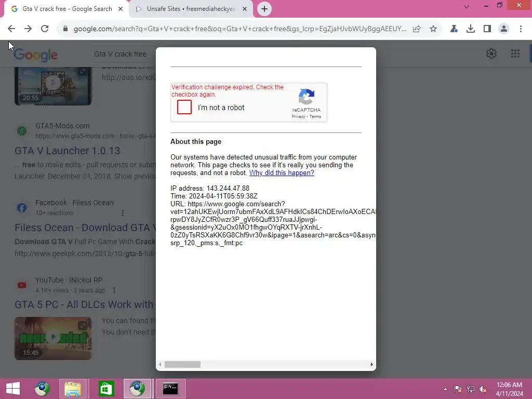Click the Google logo
The height and width of the screenshot is (399, 532).
[36, 55]
